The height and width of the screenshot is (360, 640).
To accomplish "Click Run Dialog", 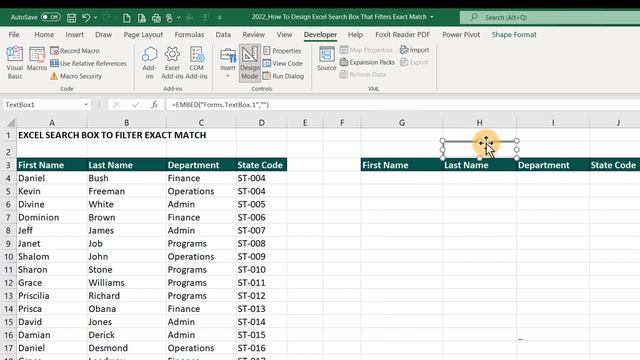I will 283,76.
